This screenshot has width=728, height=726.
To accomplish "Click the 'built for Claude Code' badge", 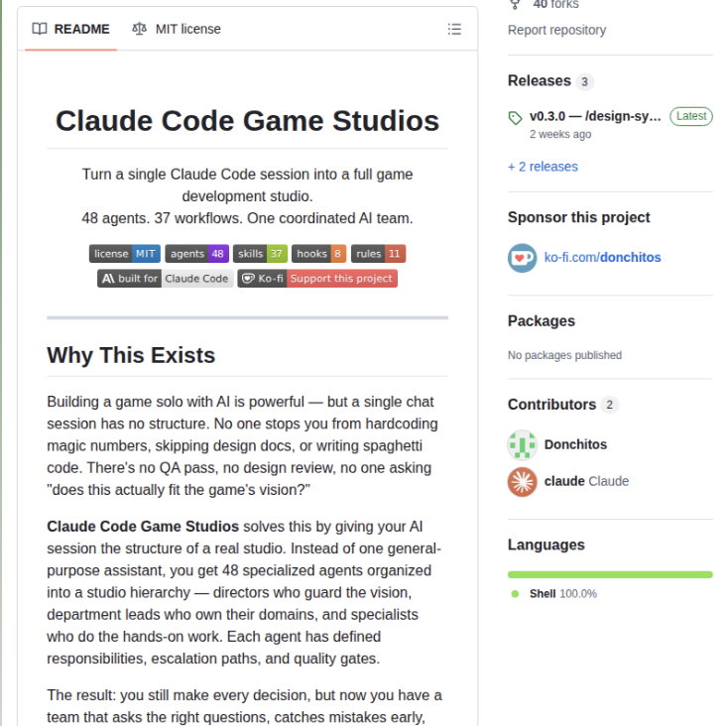I will (x=165, y=279).
